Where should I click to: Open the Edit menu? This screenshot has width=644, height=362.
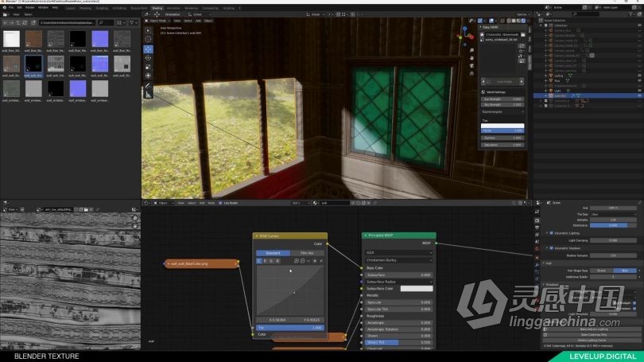coord(19,7)
